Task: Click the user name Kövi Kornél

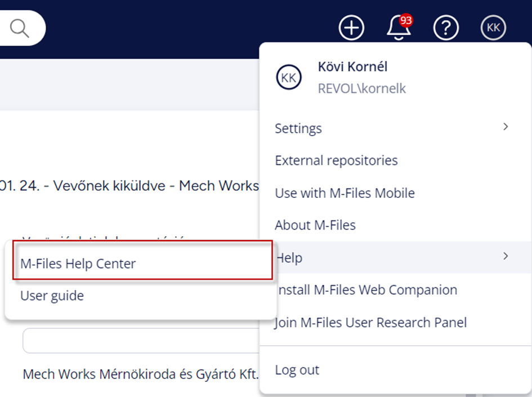Action: point(352,67)
